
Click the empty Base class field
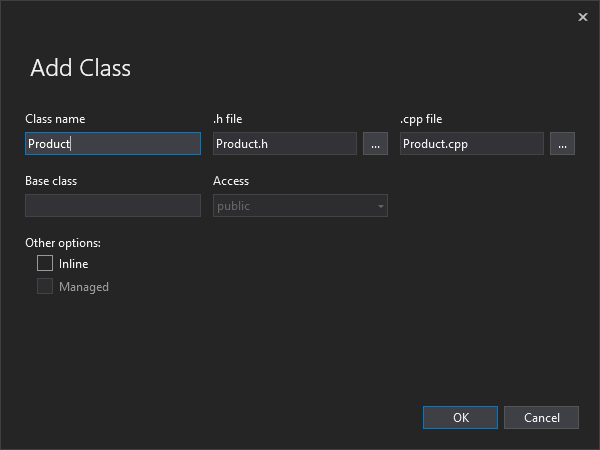tap(113, 205)
